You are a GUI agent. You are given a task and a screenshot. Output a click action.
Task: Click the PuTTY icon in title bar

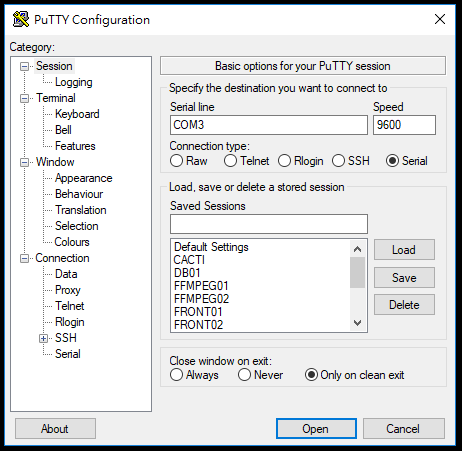(21, 19)
